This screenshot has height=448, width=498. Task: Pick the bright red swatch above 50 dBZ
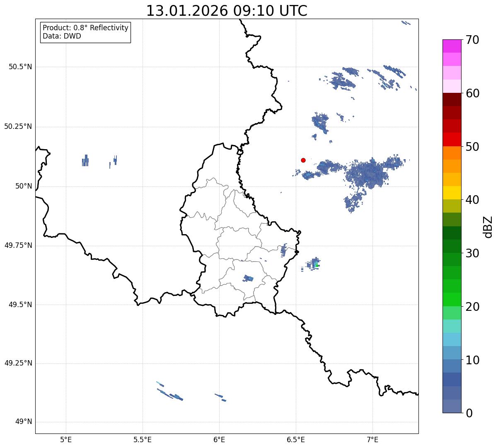click(x=452, y=140)
